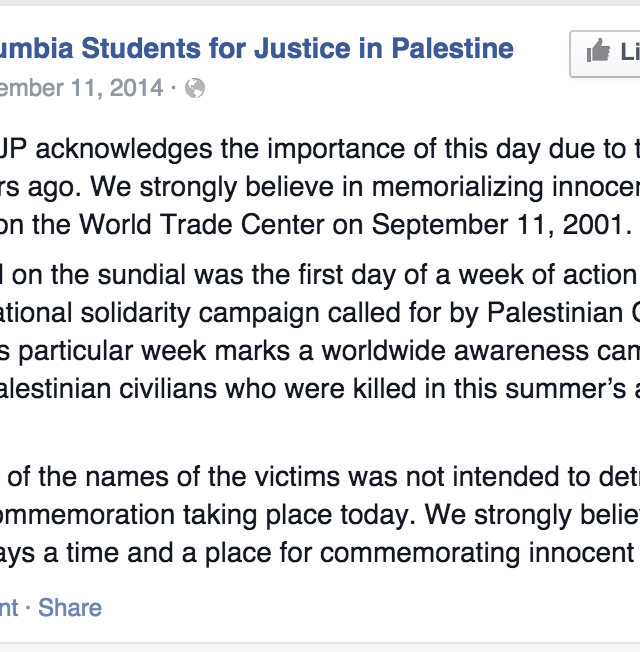Click the word 'commemoration' in the last paragraph
Image resolution: width=640 pixels, height=652 pixels.
coord(87,515)
